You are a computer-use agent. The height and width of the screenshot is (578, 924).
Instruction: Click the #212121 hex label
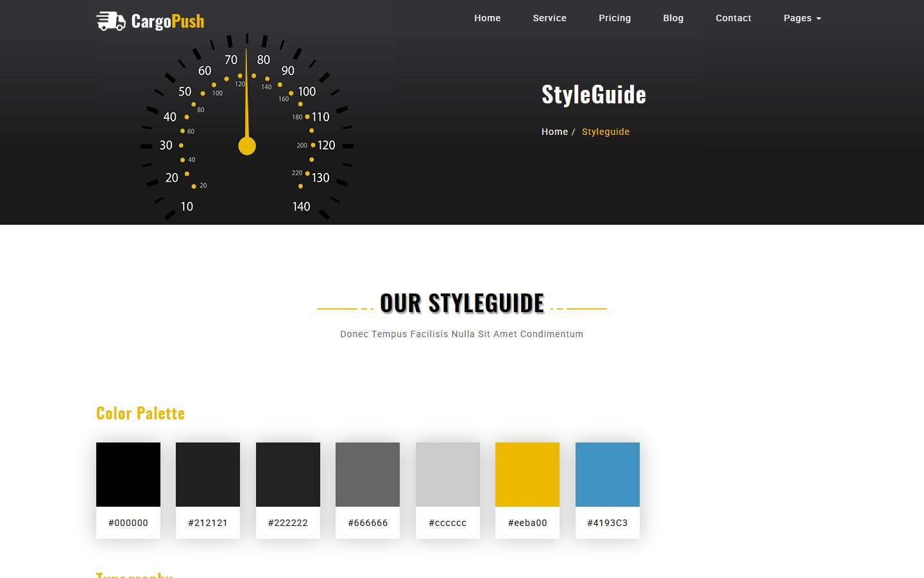[208, 523]
